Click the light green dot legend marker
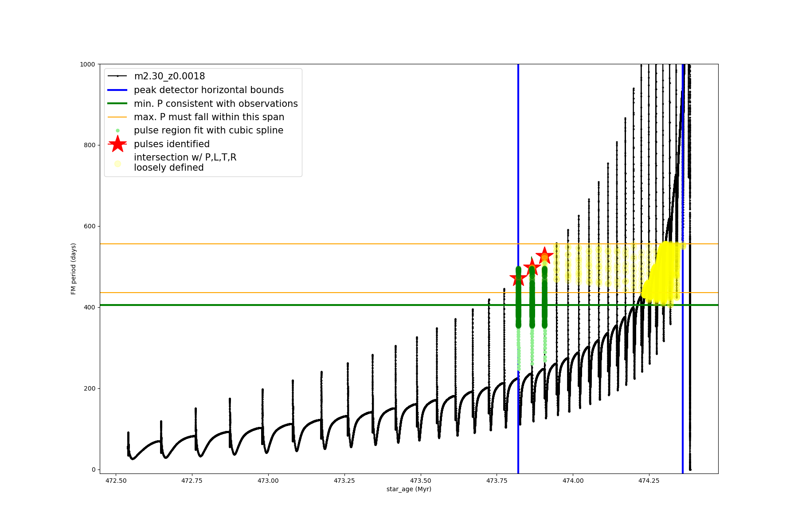The width and height of the screenshot is (798, 532). [117, 130]
